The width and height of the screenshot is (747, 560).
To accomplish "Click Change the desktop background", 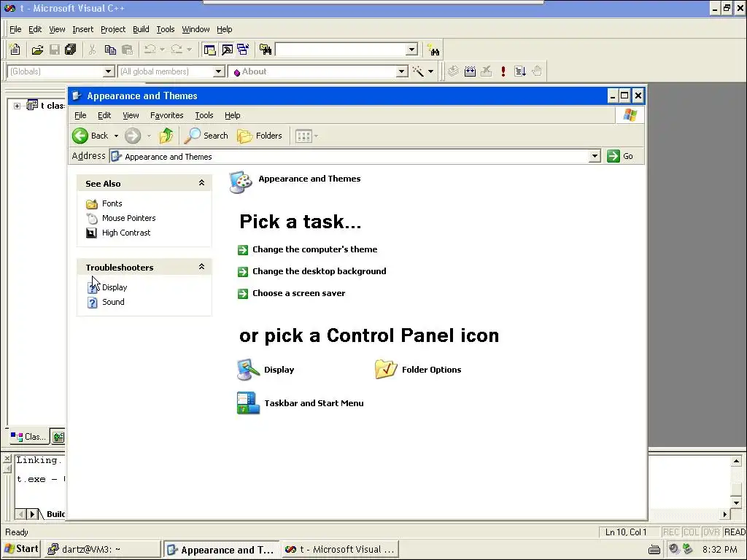I will [x=320, y=271].
